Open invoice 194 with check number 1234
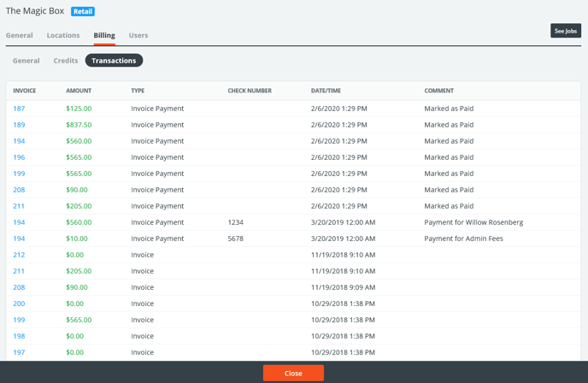 [19, 222]
